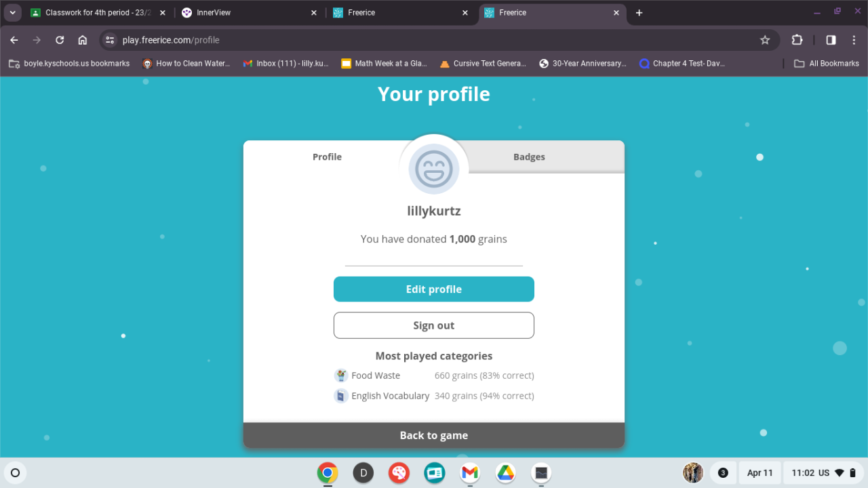Open the status tray showing 11:02

click(x=824, y=472)
